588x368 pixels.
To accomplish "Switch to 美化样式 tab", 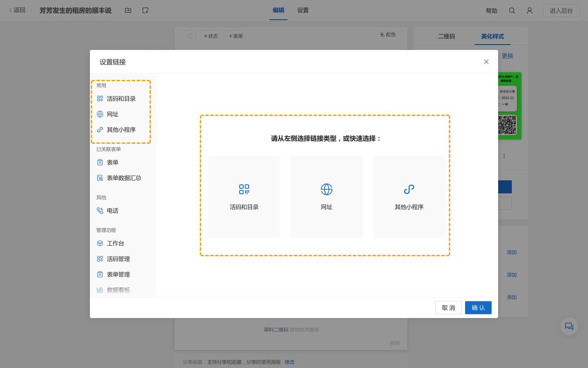I will point(492,36).
